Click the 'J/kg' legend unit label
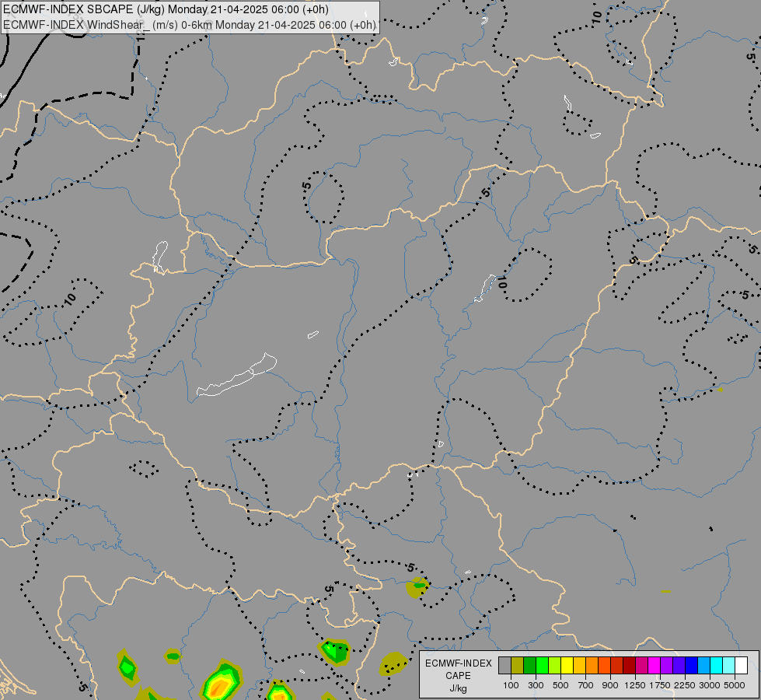761x700 pixels. pyautogui.click(x=458, y=688)
